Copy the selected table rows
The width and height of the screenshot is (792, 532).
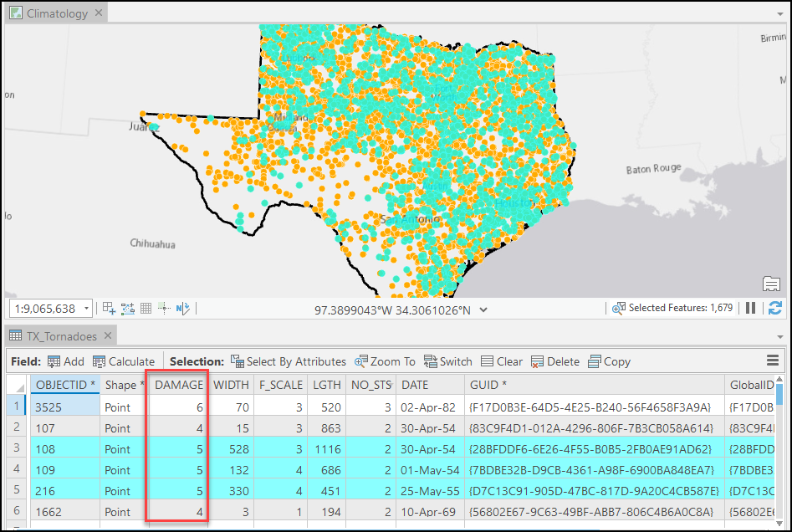609,361
